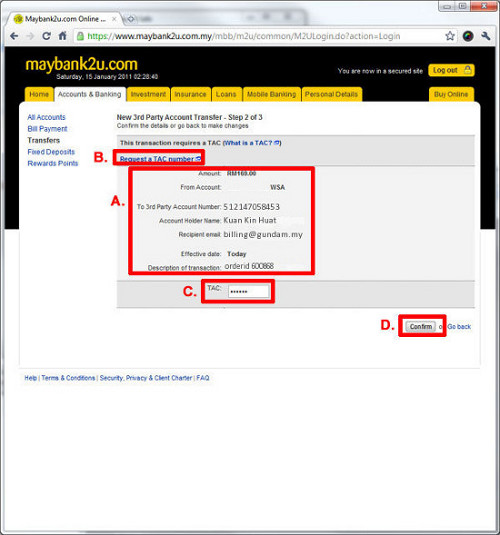
Task: Switch to Personal Details tab
Action: (331, 94)
